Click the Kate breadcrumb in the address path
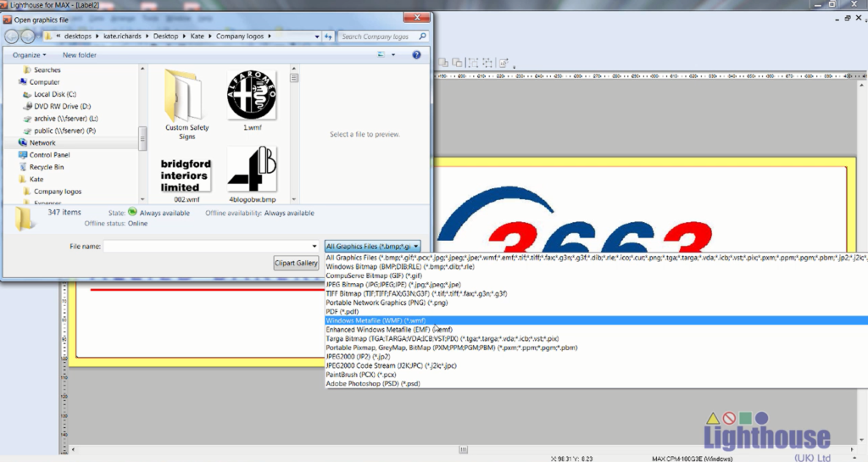The image size is (868, 462). point(197,36)
